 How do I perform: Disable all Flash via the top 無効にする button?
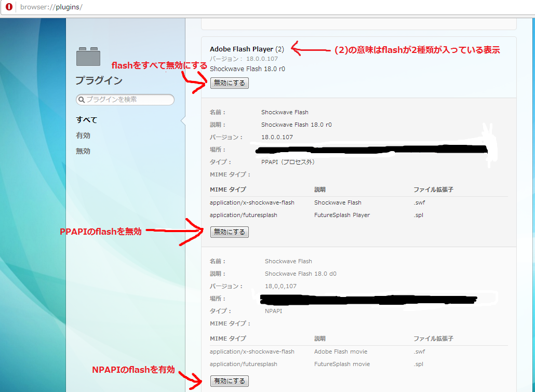229,83
